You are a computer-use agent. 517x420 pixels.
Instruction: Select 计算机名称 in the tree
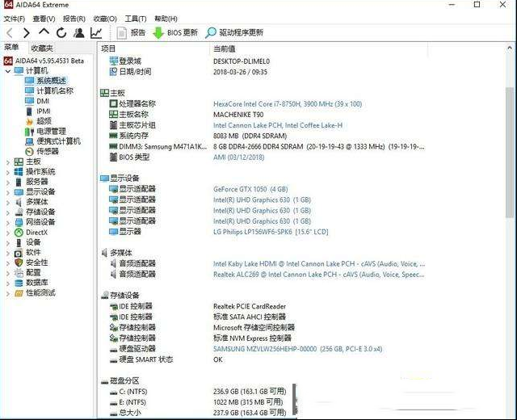click(x=55, y=90)
